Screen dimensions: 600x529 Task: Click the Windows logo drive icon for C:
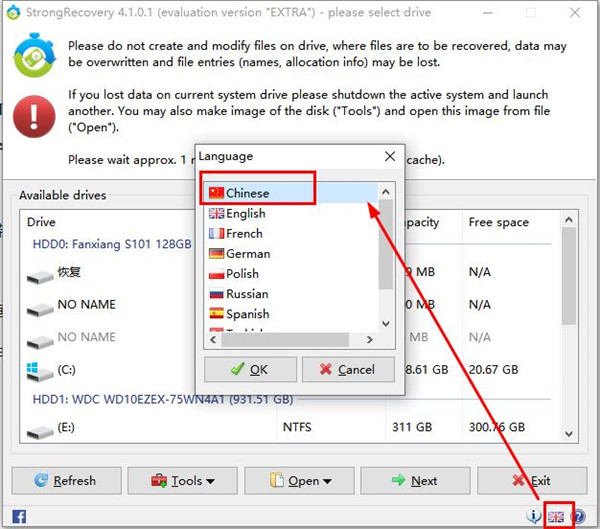click(39, 371)
